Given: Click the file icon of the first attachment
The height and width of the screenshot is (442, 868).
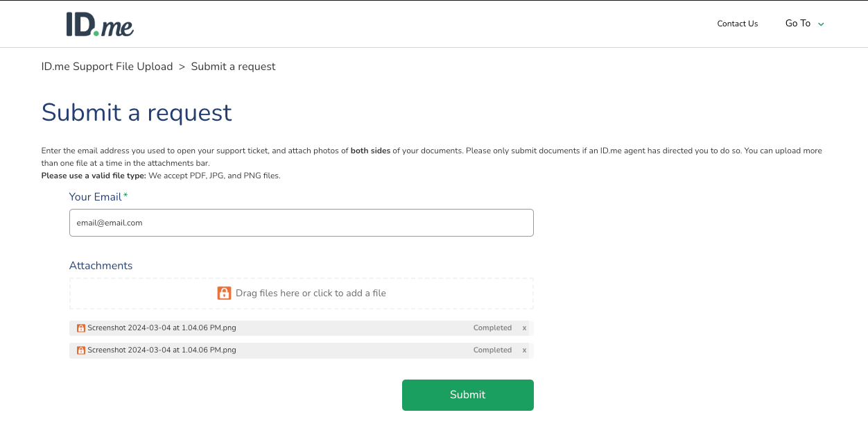Looking at the screenshot, I should 81,328.
